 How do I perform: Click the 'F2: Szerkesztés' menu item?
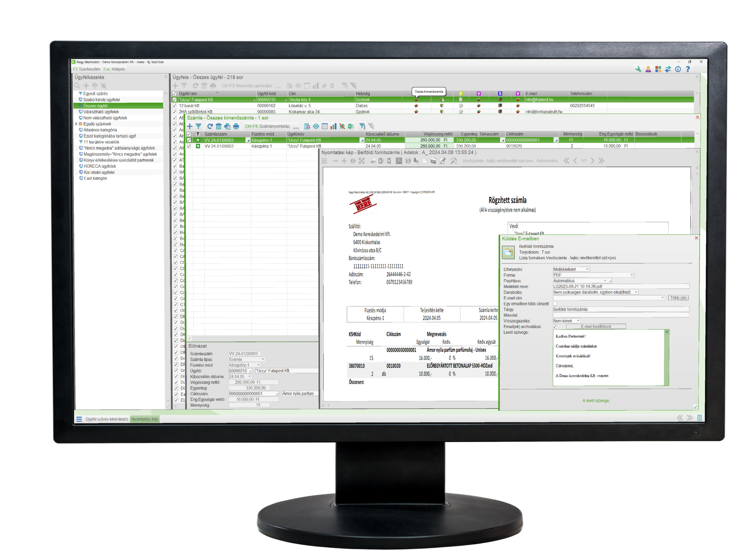tap(86, 69)
